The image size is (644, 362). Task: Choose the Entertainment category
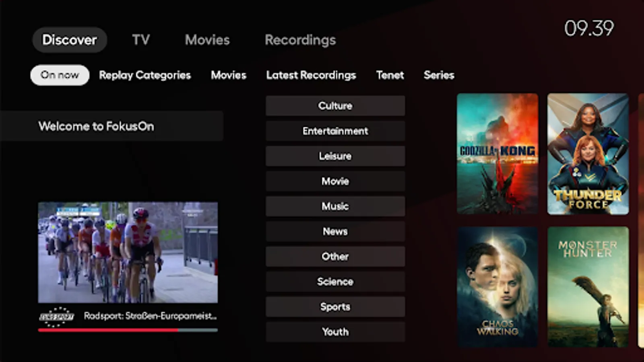[x=335, y=131]
